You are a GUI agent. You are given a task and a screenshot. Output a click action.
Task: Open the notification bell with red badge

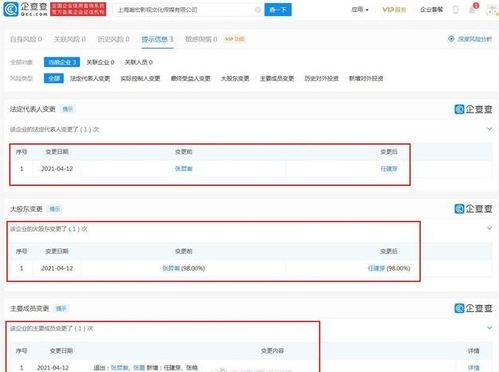coord(472,9)
